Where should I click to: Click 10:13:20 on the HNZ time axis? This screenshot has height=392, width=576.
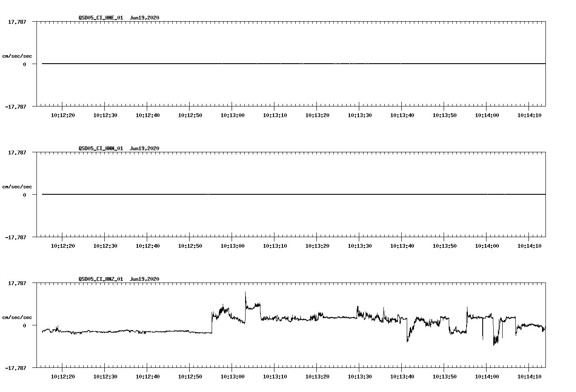[317, 377]
